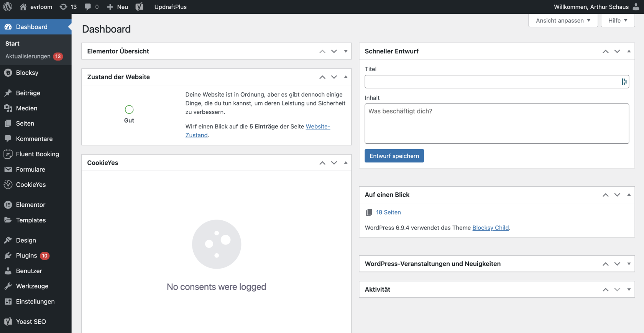Expand the Elementor Übersicht panel
The height and width of the screenshot is (333, 644).
346,51
